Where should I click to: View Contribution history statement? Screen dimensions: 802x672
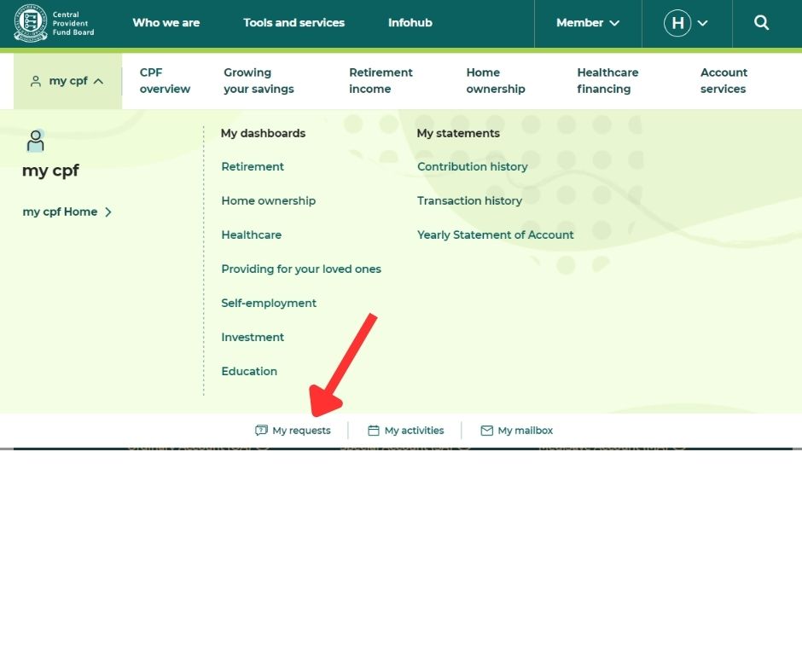[472, 167]
